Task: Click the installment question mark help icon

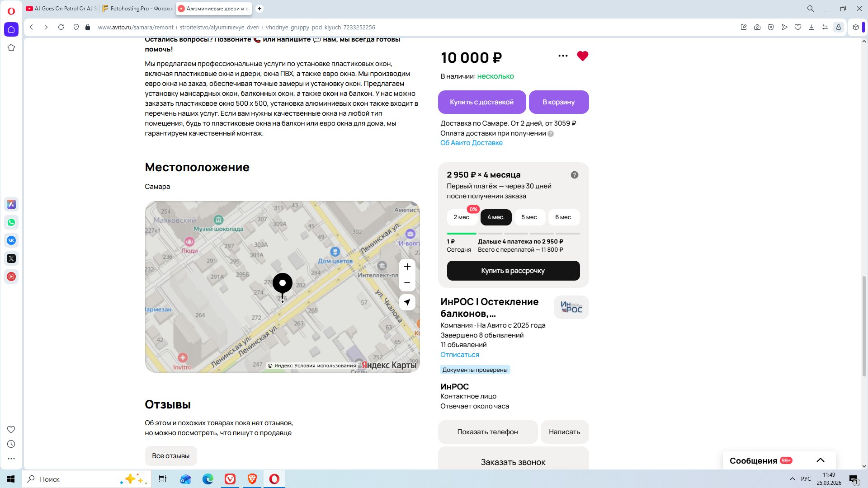Action: click(x=574, y=175)
